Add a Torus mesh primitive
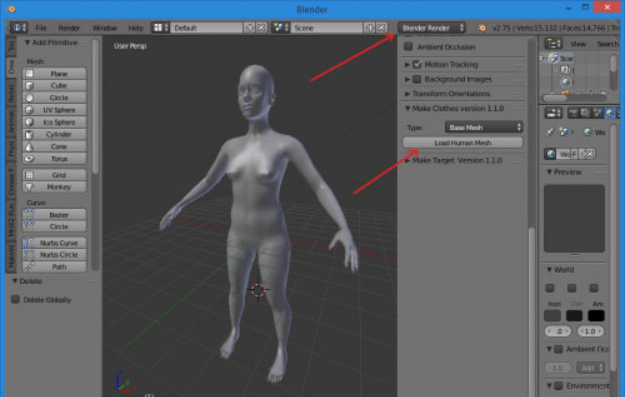The height and width of the screenshot is (397, 625). click(54, 159)
